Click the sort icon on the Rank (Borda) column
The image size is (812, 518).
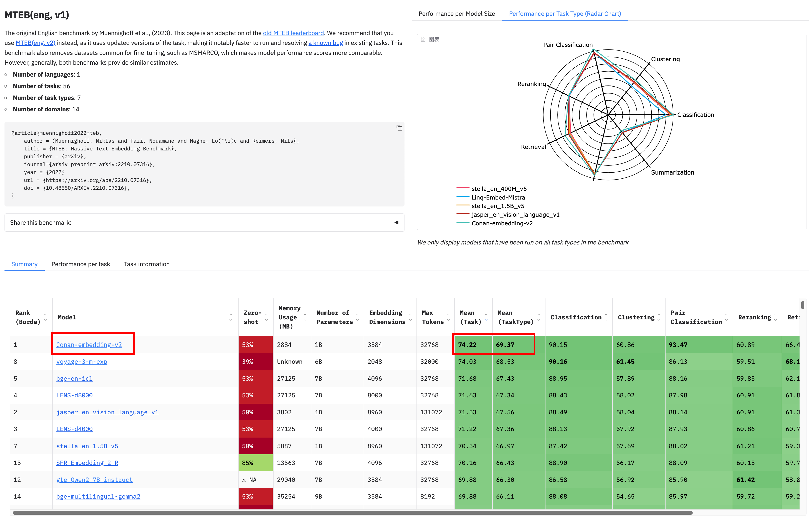tap(46, 317)
